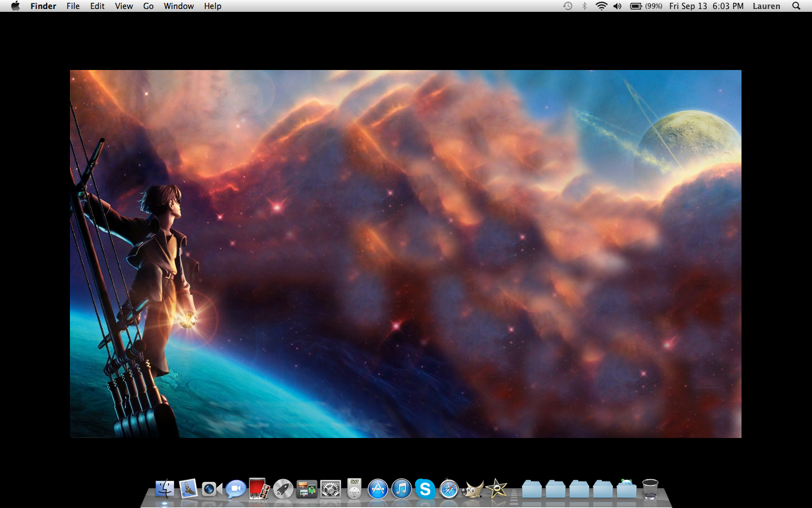812x508 pixels.
Task: Open Spotlight search magnifying glass
Action: click(796, 6)
